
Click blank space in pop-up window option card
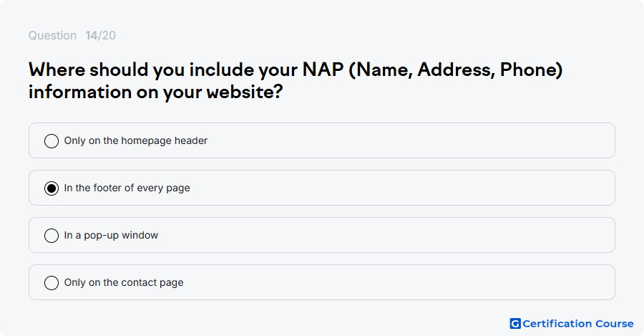click(411, 235)
